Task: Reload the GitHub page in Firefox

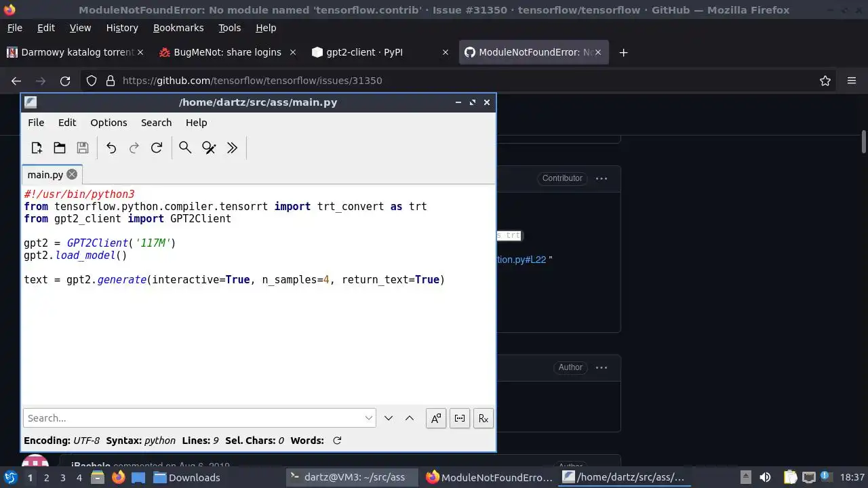Action: 65,81
